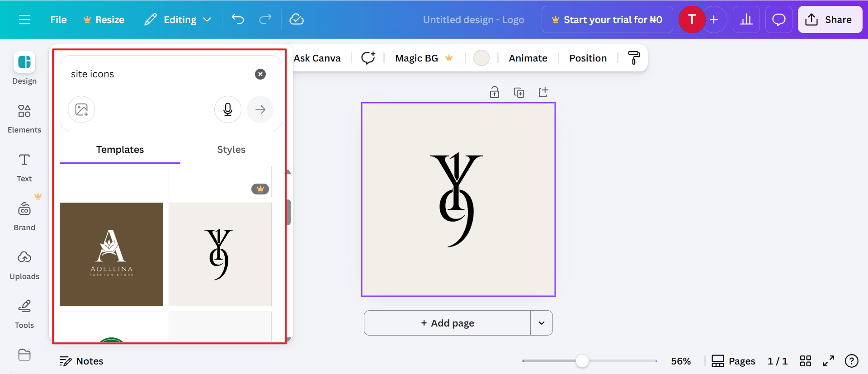Expand the Add page options chevron
This screenshot has width=868, height=374.
point(542,323)
